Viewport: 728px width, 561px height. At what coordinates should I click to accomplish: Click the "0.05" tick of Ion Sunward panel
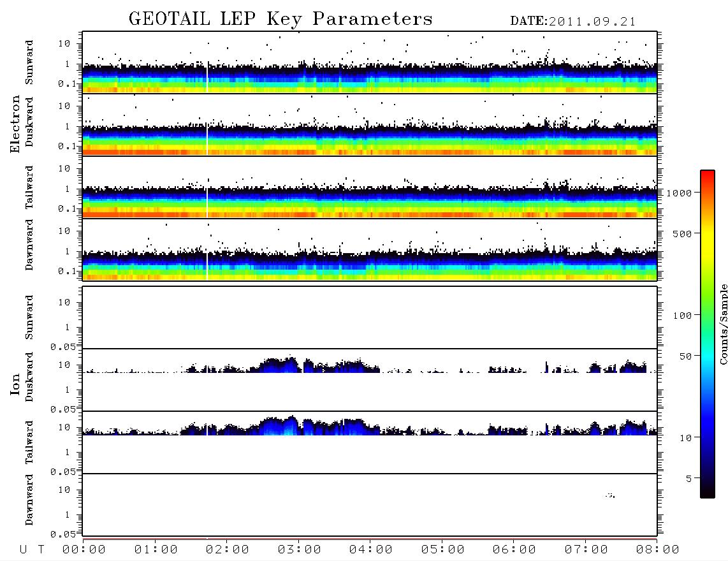click(63, 347)
